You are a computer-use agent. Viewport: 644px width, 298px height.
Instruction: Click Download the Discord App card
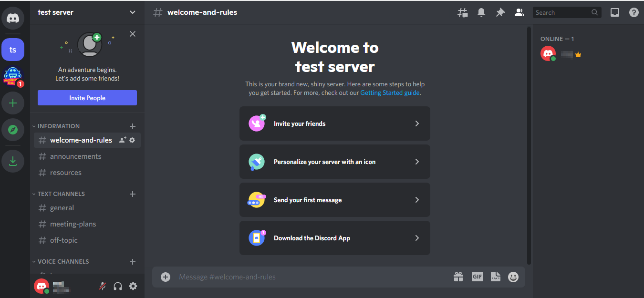click(335, 238)
